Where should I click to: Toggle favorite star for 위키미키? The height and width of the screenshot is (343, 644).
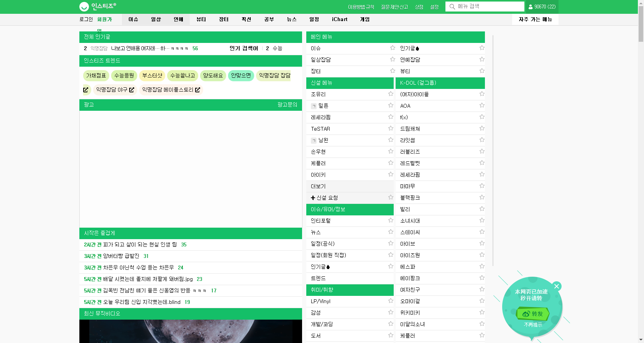tap(482, 312)
